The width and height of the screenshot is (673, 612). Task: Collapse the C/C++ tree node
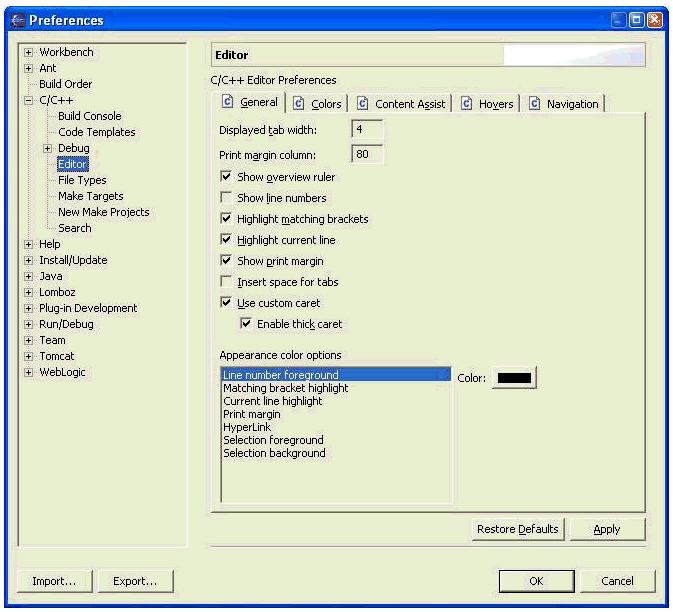[x=28, y=100]
